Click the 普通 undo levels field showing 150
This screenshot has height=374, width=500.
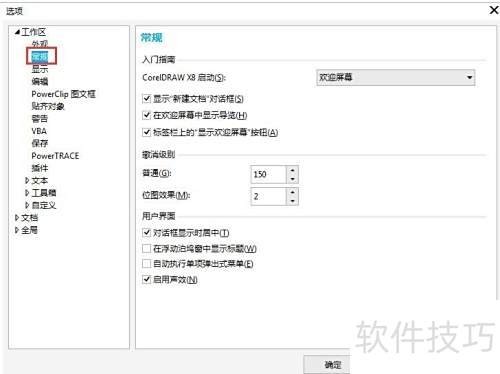(268, 174)
